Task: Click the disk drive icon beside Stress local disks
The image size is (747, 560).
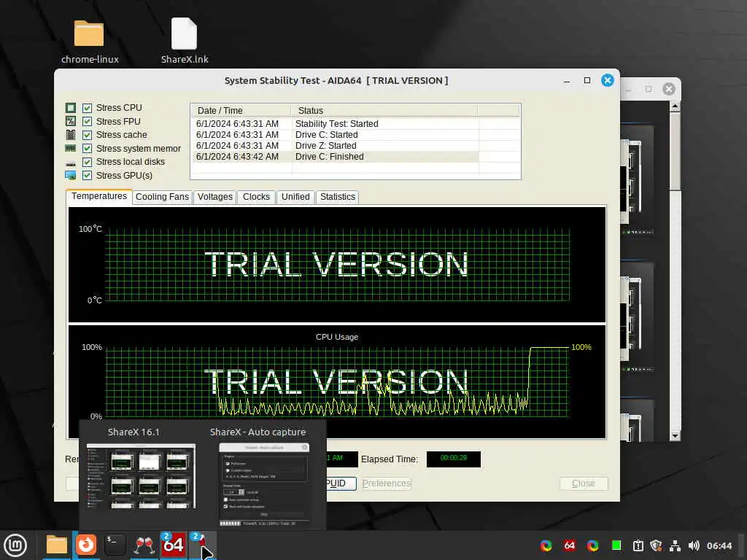Action: tap(71, 163)
